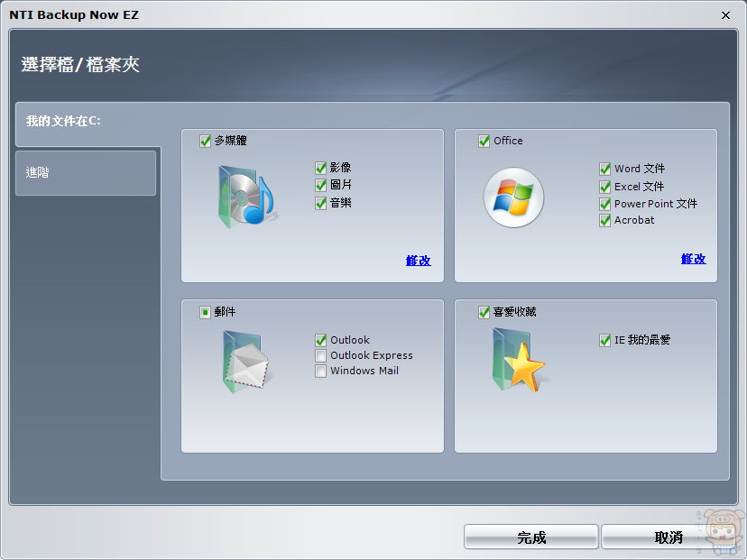
Task: Enable the Outlook Express checkbox
Action: tap(320, 355)
